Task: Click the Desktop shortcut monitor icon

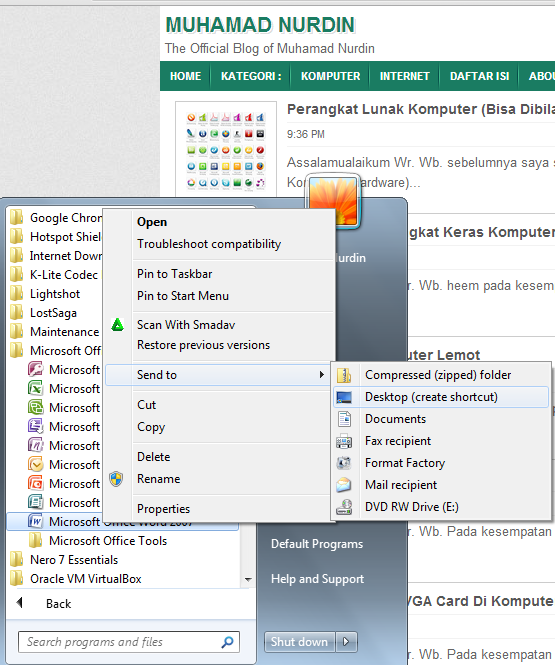Action: [344, 397]
